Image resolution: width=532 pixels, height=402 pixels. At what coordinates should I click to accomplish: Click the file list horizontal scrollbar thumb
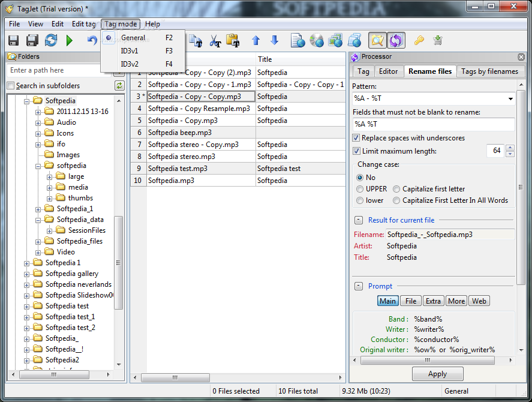coord(175,377)
